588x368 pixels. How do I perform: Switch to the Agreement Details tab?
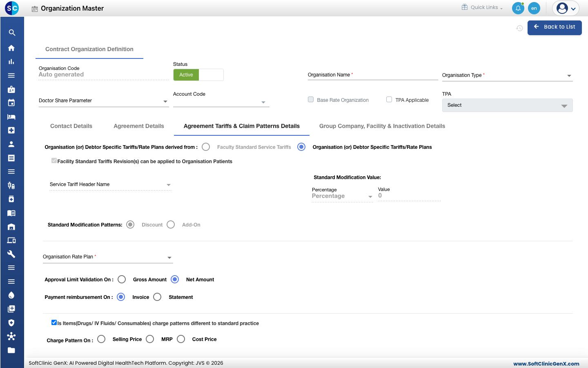pos(139,126)
